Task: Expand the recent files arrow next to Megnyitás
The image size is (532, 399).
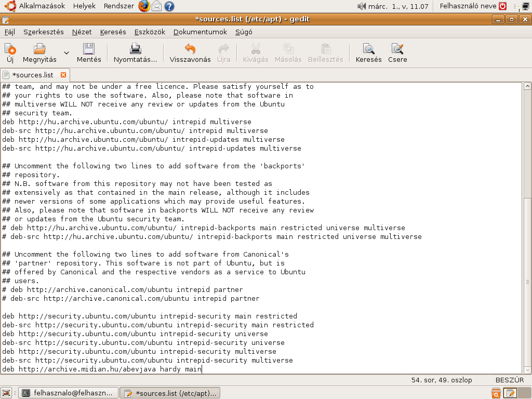Action: coord(66,53)
